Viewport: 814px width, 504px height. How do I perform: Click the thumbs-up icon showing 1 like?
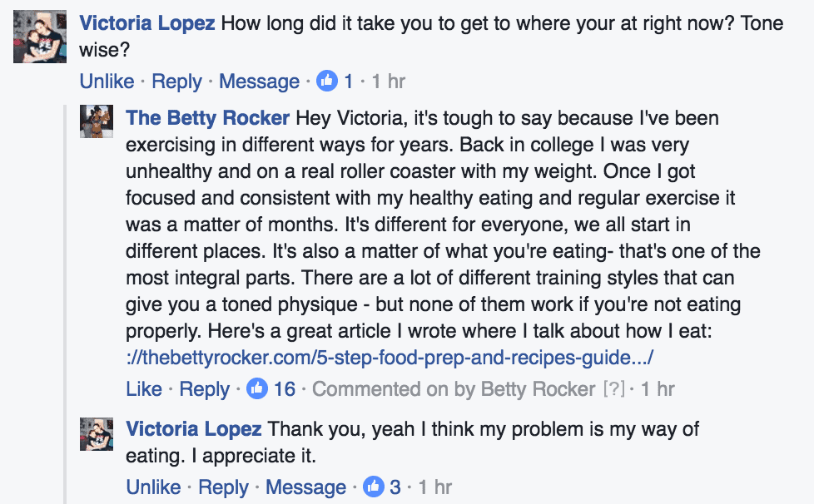click(x=327, y=81)
